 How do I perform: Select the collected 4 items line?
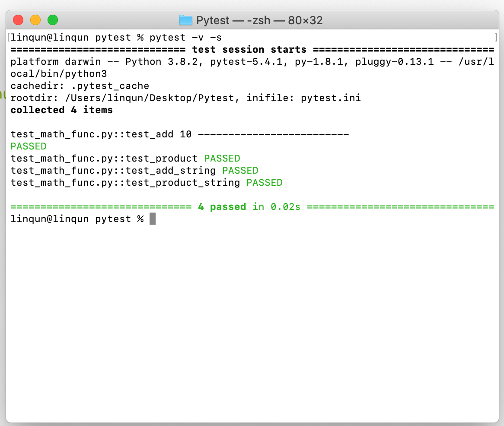point(61,110)
